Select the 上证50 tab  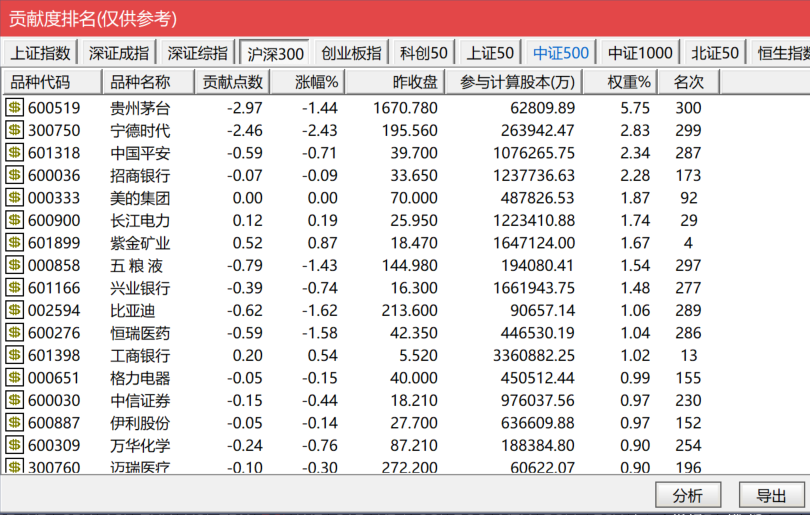point(490,53)
